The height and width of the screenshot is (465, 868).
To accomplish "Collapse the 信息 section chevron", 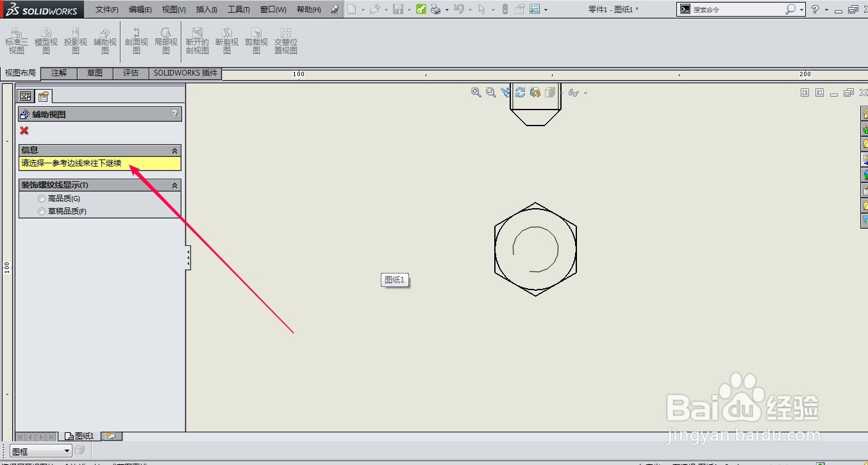I will tap(174, 151).
